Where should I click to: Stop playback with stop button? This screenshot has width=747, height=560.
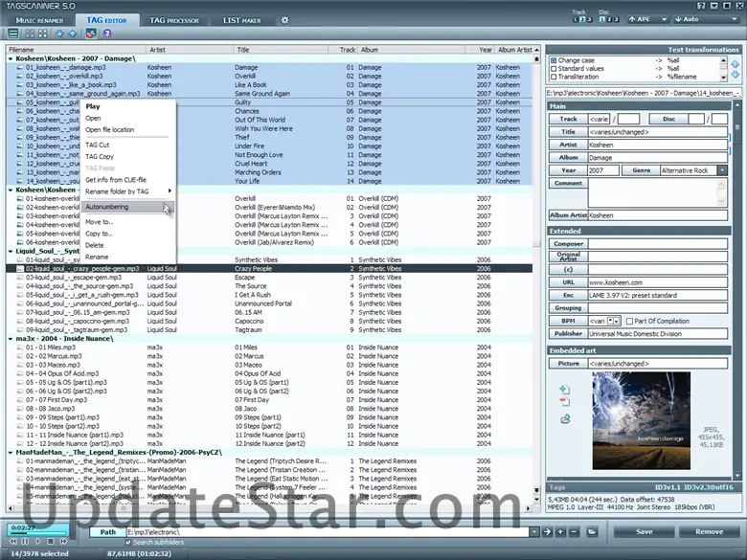point(51,542)
